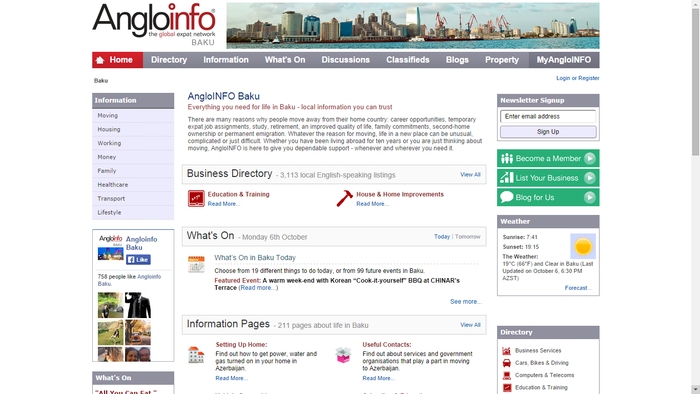
Task: Click the newsletter Sign Up button
Action: pyautogui.click(x=548, y=132)
